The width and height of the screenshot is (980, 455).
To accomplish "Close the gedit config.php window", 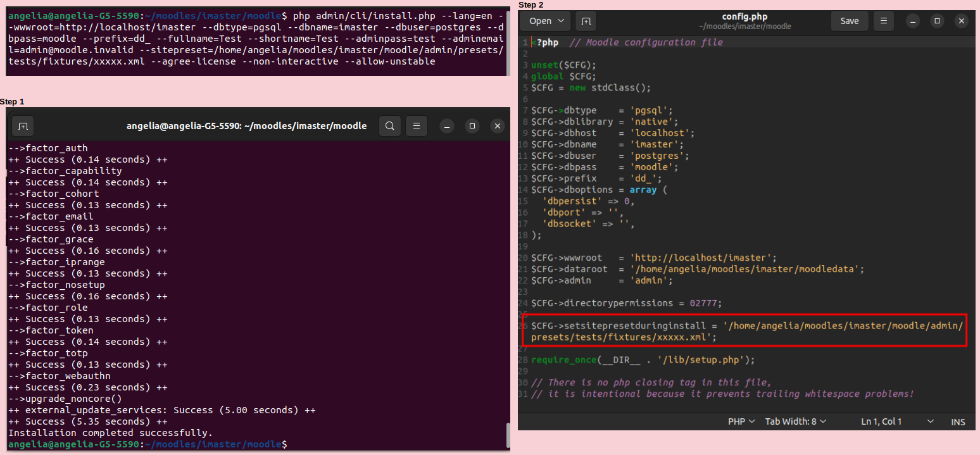I will (962, 21).
